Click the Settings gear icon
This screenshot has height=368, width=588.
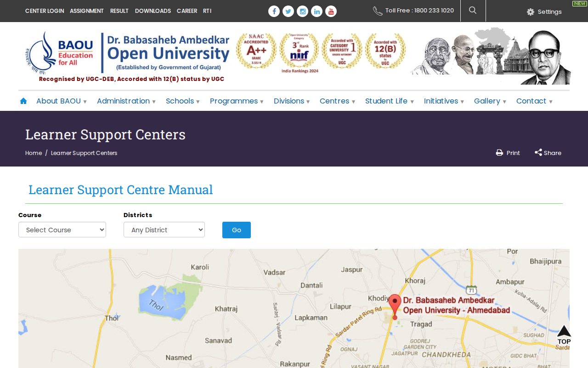[531, 12]
